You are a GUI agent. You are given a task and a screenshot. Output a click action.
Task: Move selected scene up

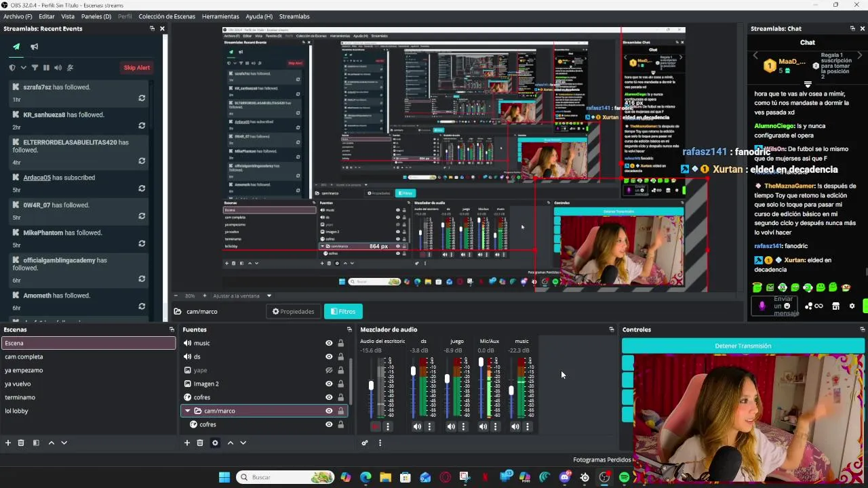click(x=51, y=443)
